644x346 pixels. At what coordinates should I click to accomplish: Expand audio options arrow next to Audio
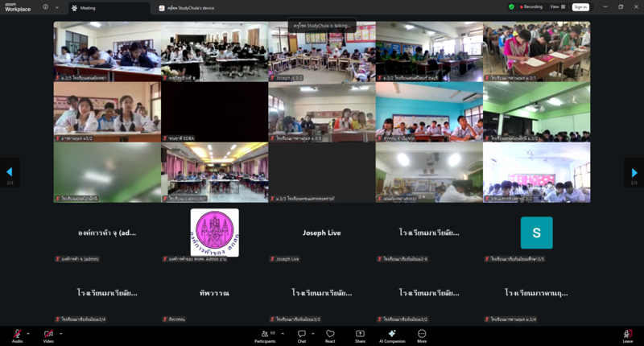28,333
